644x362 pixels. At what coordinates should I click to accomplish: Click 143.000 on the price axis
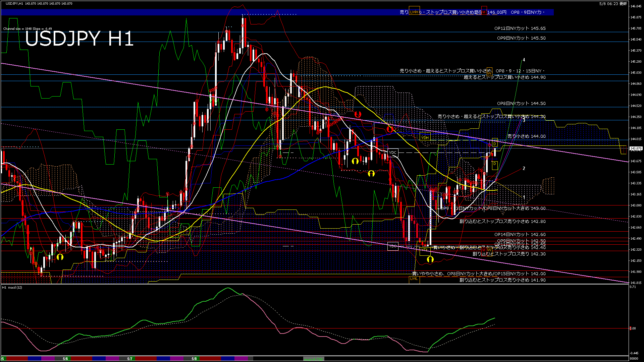(636, 205)
